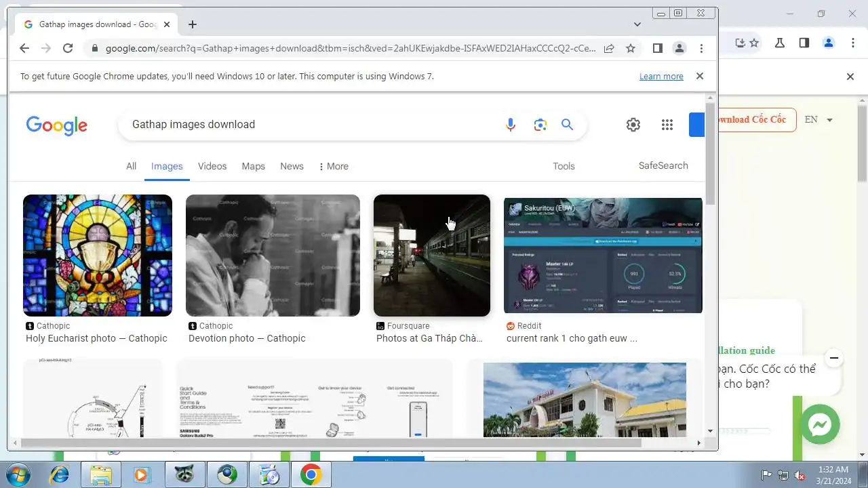This screenshot has width=868, height=488.
Task: Open the Sakuritou EUW Reddit thumbnail
Action: point(603,256)
